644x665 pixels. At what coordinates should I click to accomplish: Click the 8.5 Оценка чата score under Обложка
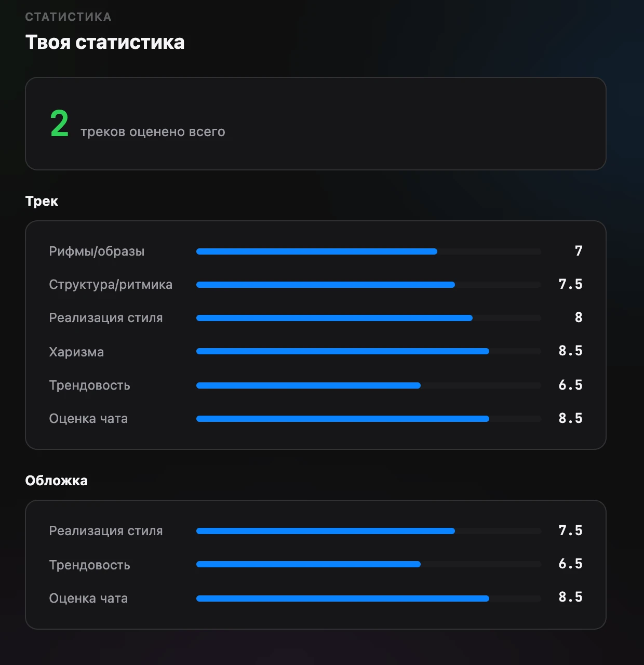point(570,597)
